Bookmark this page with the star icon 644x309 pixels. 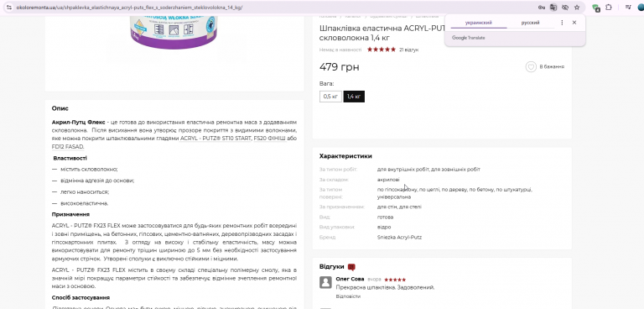[x=577, y=8]
